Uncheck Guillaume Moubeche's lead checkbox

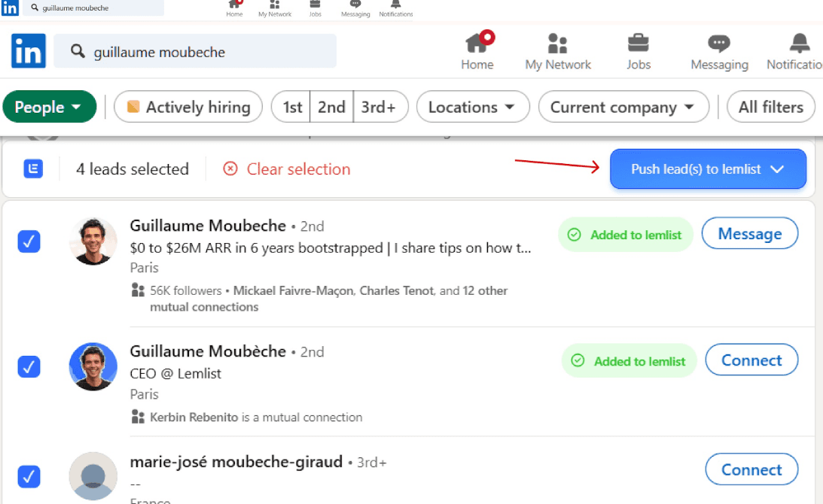coord(29,241)
